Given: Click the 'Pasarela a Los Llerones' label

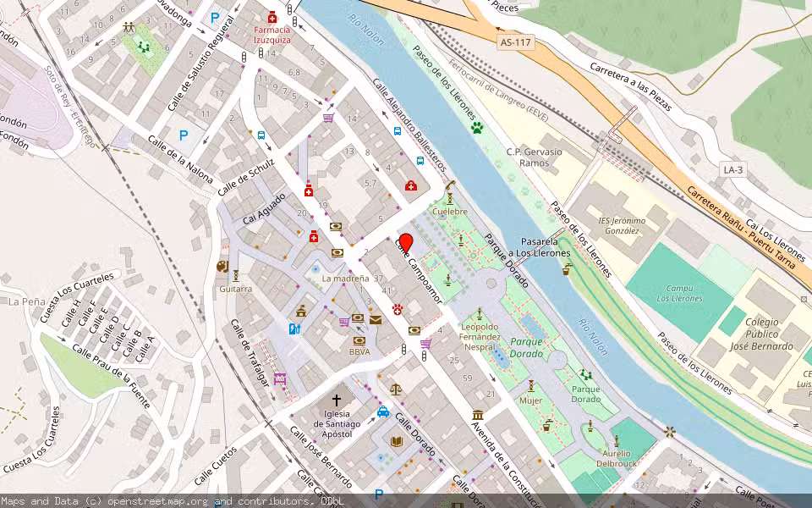Looking at the screenshot, I should click(x=540, y=247).
